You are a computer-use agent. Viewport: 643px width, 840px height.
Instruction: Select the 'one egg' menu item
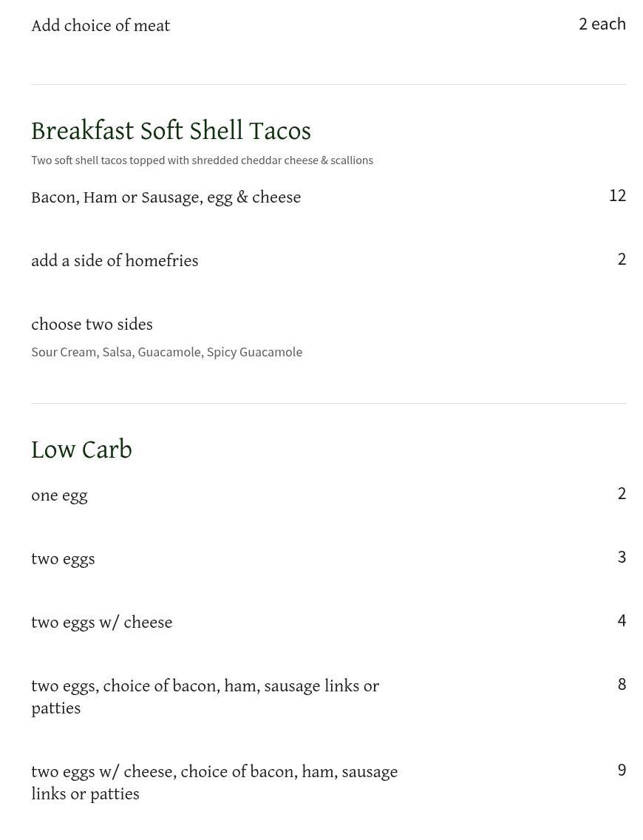tap(59, 495)
